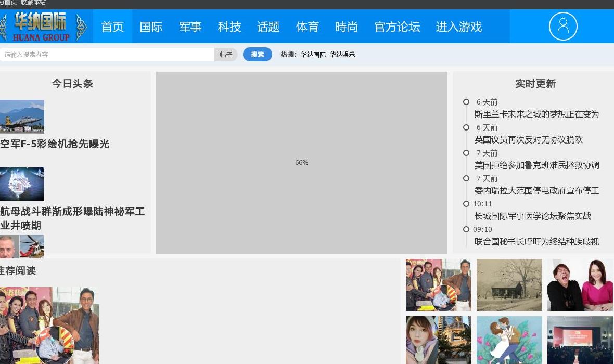614x364 pixels.
Task: Open the laughing man and woman thumbnail
Action: point(580,285)
